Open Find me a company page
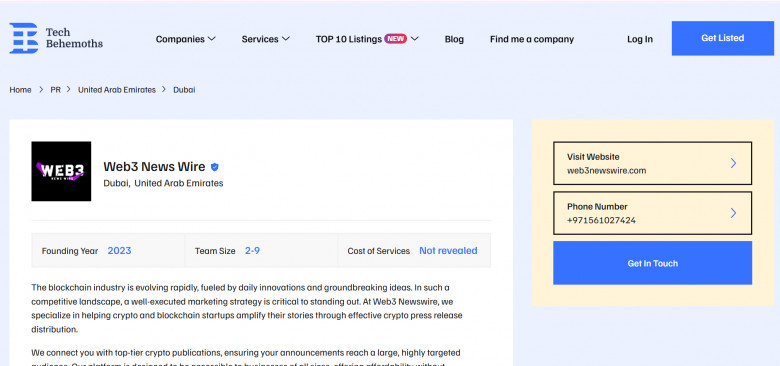 532,39
